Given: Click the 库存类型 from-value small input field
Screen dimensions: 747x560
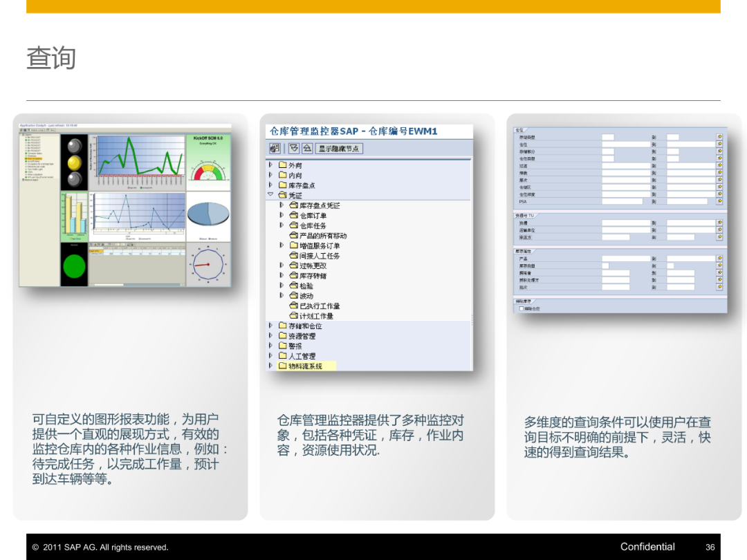Looking at the screenshot, I should 605,265.
